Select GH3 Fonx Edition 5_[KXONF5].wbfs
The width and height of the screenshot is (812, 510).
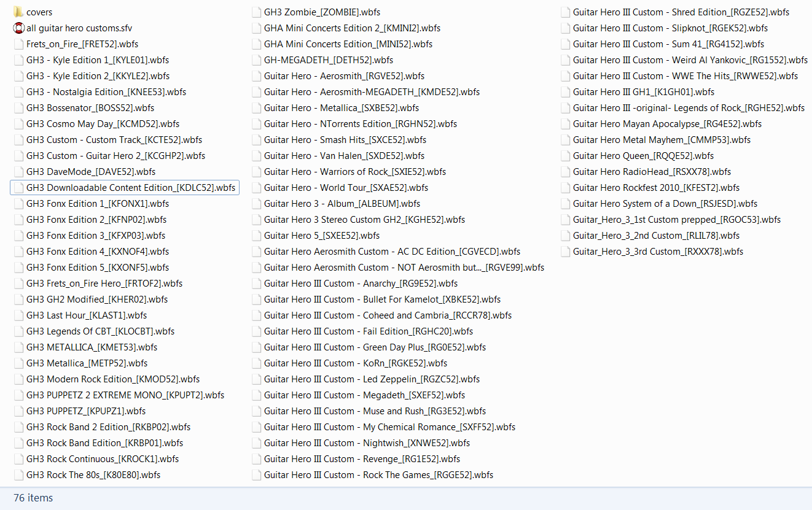(98, 268)
